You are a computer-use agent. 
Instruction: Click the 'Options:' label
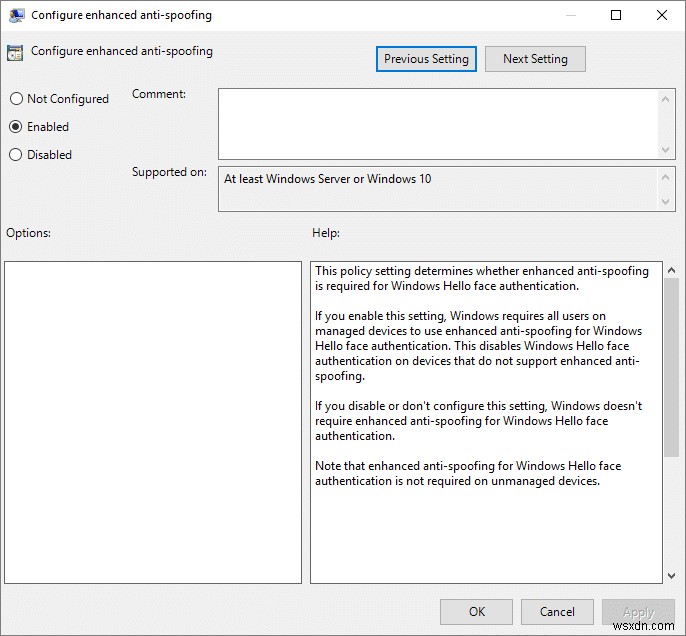pos(28,233)
